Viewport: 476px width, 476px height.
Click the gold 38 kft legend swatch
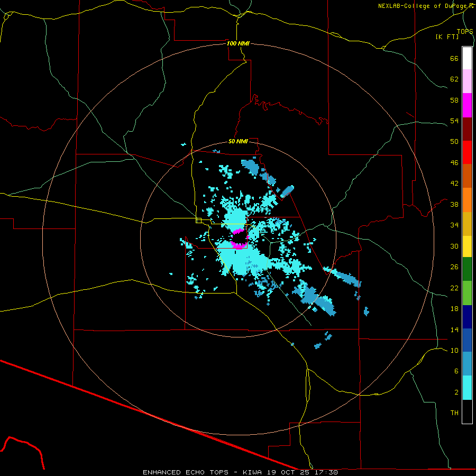tap(467, 224)
